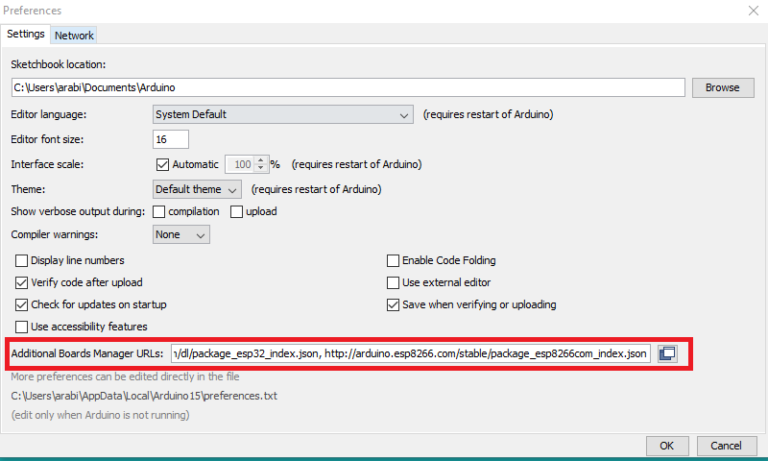Viewport: 768px width, 461px height.
Task: Uncheck Save when verifying or uploading
Action: (393, 304)
